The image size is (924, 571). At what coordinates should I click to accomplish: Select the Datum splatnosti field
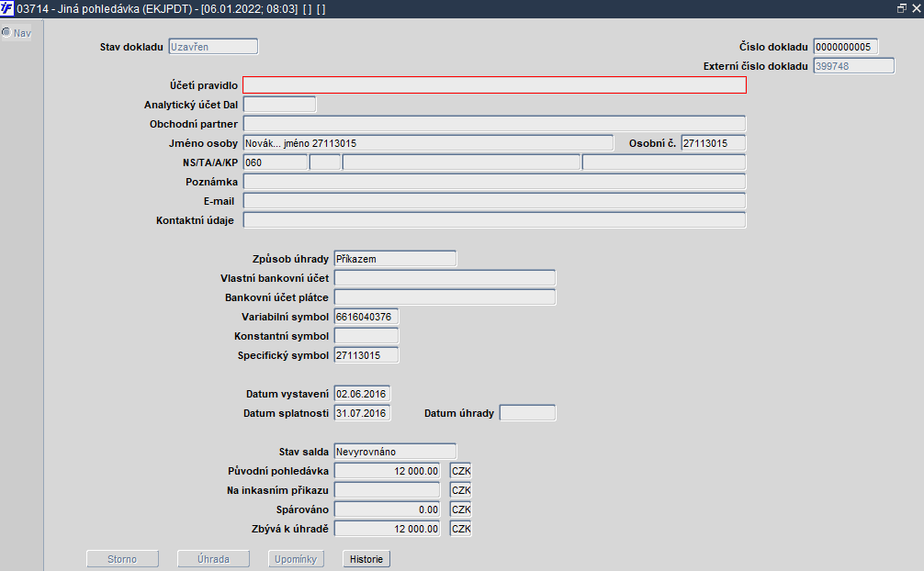tap(362, 413)
